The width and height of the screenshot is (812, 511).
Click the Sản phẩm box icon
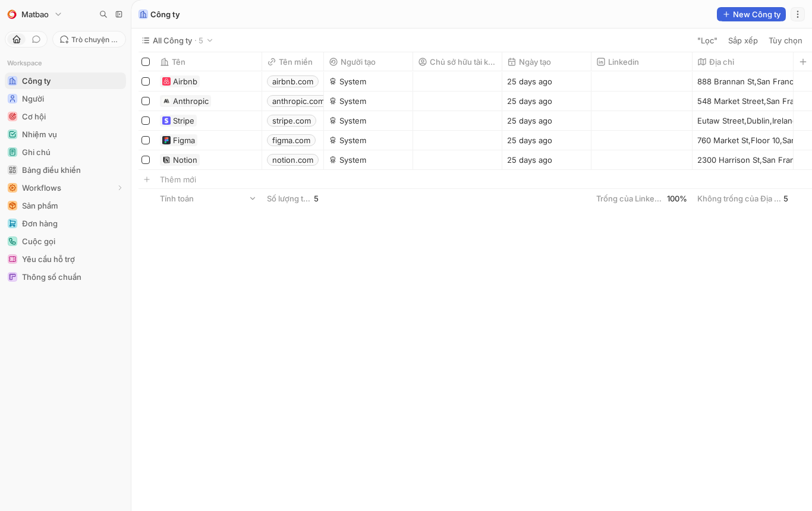pyautogui.click(x=12, y=206)
